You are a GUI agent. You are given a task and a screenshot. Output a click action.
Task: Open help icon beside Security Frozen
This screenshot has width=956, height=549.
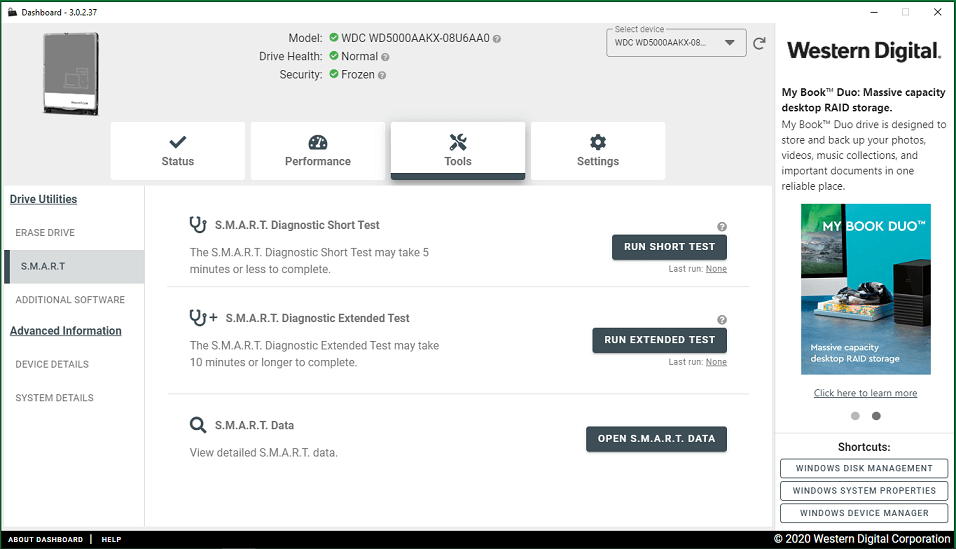tap(382, 76)
